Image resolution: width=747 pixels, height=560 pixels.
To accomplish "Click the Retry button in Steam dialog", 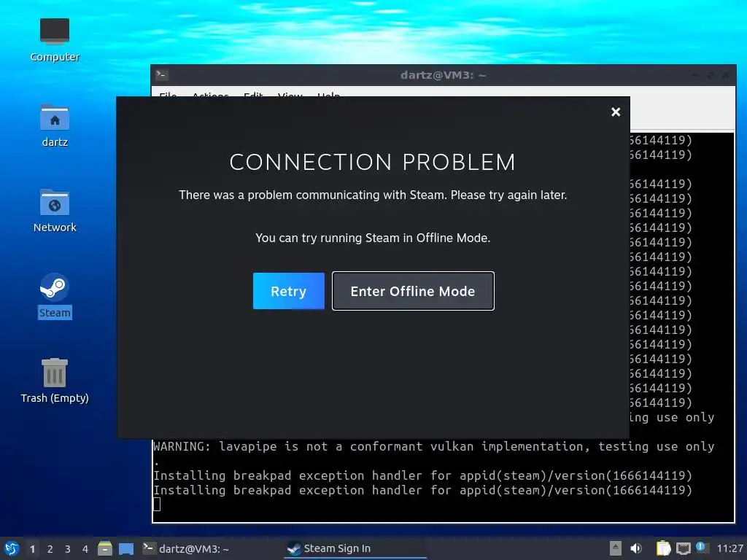I will tap(289, 291).
